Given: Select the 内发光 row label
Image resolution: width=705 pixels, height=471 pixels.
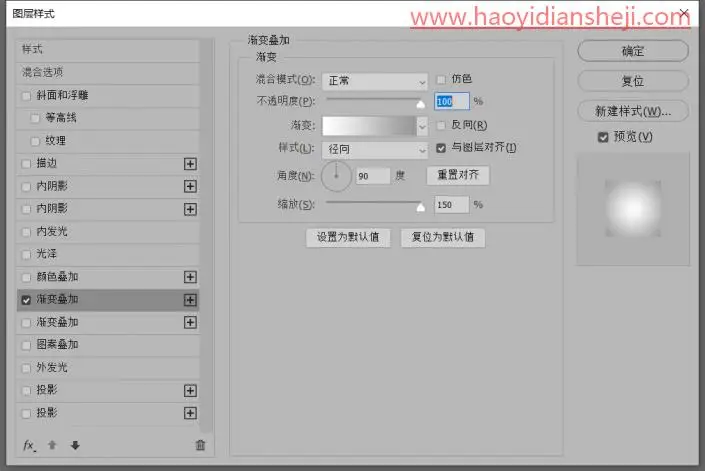Looking at the screenshot, I should 52,231.
